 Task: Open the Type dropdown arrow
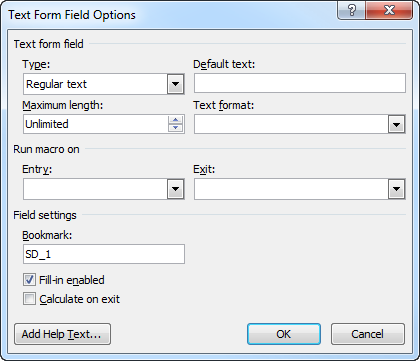175,84
